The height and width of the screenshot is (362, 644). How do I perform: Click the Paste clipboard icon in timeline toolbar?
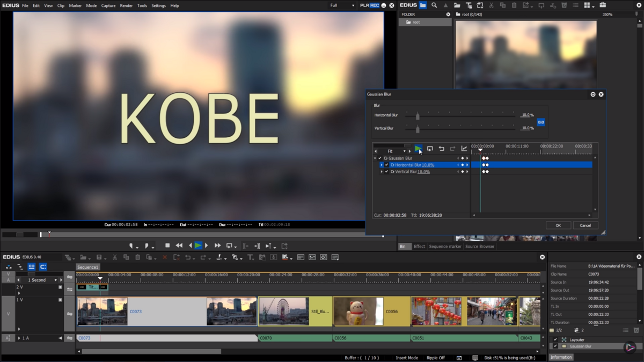tap(138, 257)
